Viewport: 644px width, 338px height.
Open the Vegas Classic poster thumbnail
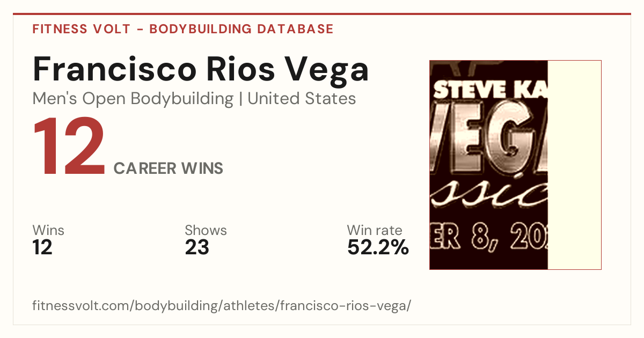pyautogui.click(x=515, y=165)
